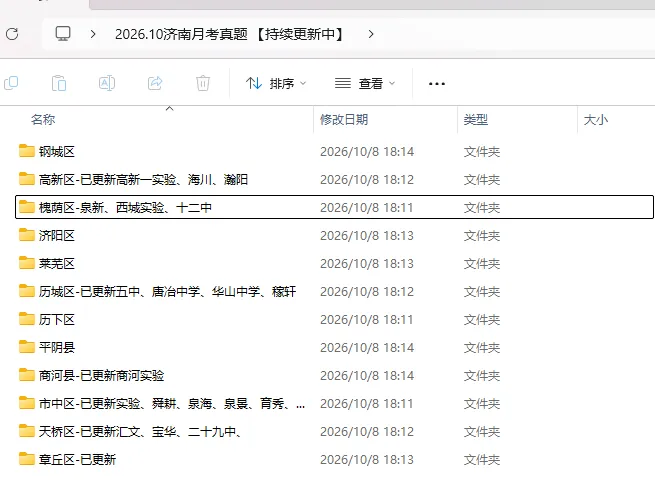Select the 历城区 folder icon
Screen dimensions: 655x484
click(27, 291)
